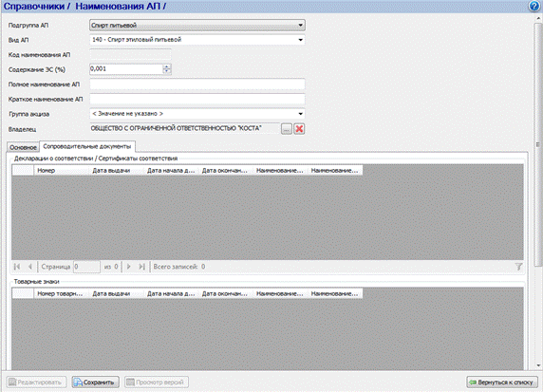Focus the Краткое наименование АП field
543x392 pixels.
[197, 99]
